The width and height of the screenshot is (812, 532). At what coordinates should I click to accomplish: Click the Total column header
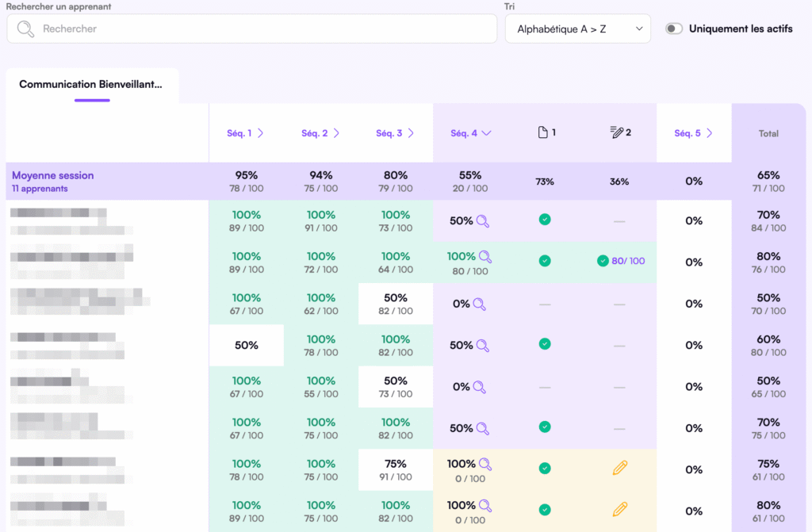768,134
